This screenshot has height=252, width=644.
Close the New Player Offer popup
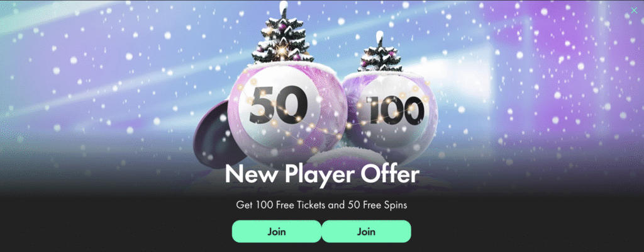pos(634,11)
